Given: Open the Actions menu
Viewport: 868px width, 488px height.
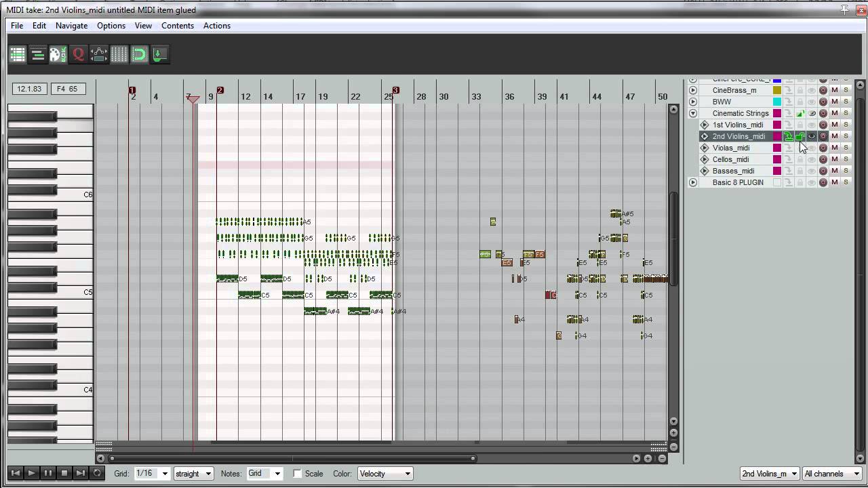Looking at the screenshot, I should [217, 26].
